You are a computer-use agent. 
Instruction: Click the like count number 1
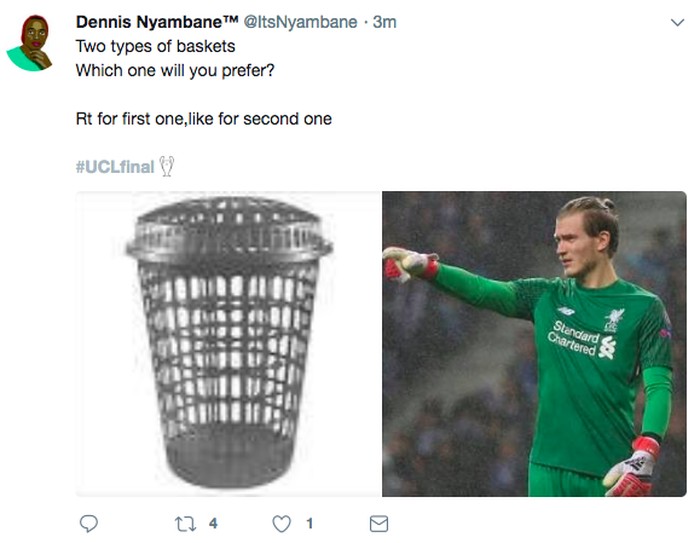pos(309,523)
